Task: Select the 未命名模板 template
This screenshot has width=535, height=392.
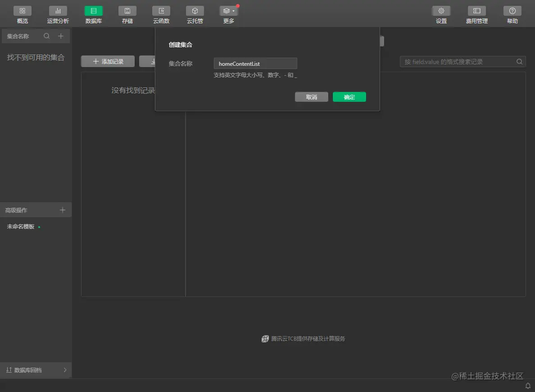Action: tap(21, 226)
